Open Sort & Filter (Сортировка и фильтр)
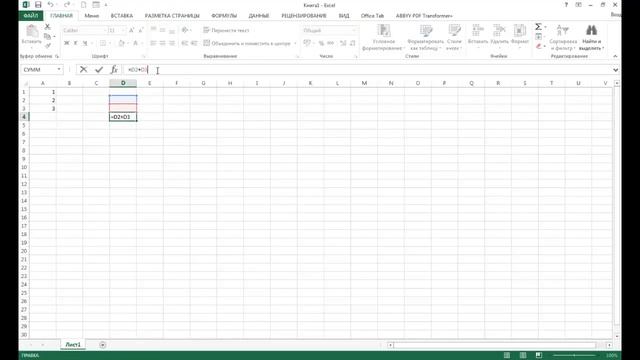640x360 pixels. pyautogui.click(x=563, y=38)
